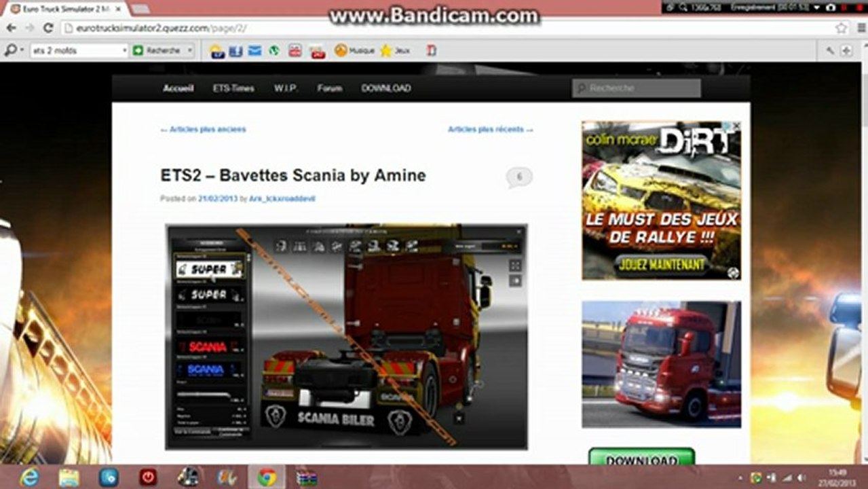Click the browser forward arrow
This screenshot has height=489, width=868.
pos(29,28)
